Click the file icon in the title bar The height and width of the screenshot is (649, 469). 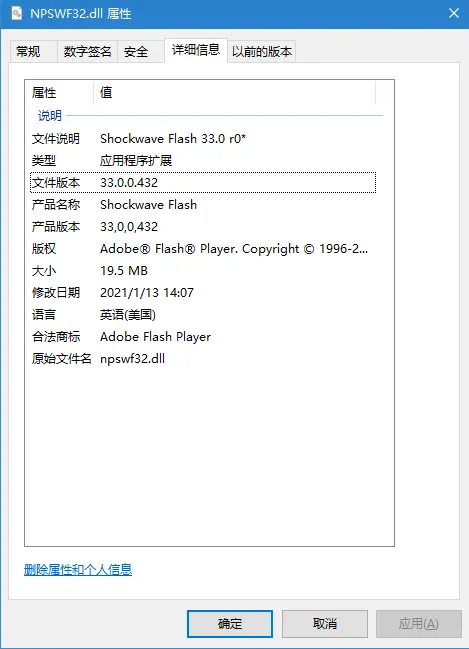17,13
